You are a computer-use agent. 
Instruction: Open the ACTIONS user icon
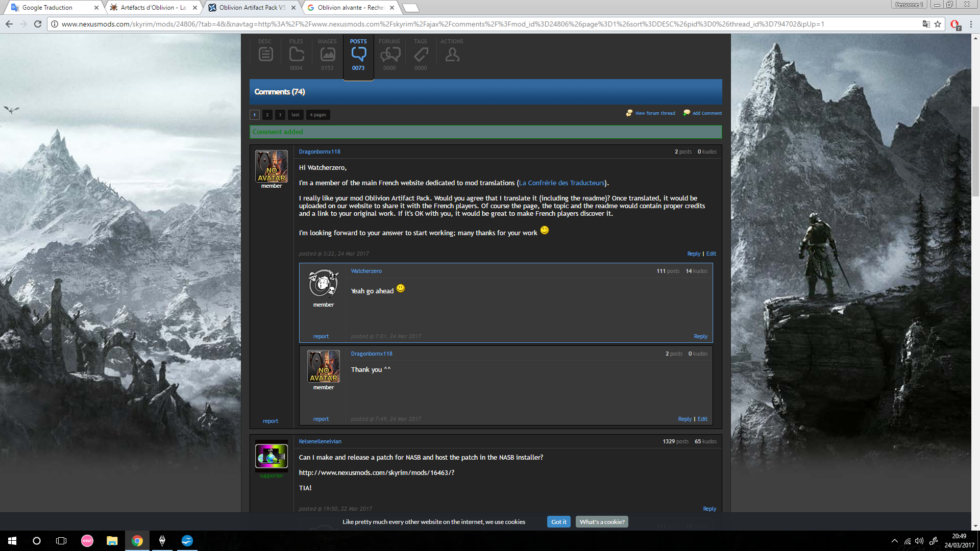click(452, 54)
